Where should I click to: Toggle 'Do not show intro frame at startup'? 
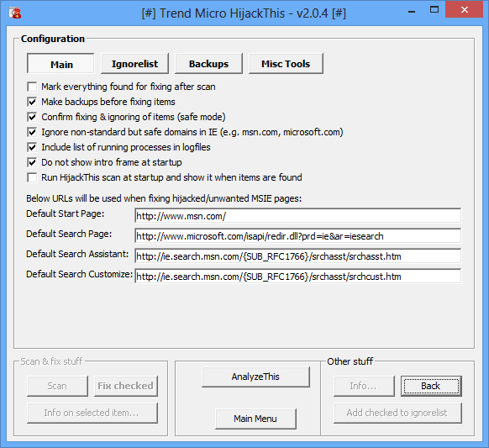[x=32, y=162]
